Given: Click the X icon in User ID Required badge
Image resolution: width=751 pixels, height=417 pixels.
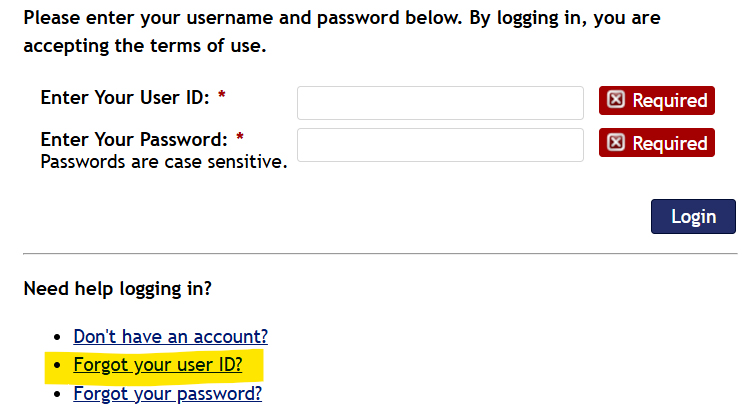Looking at the screenshot, I should pyautogui.click(x=616, y=100).
